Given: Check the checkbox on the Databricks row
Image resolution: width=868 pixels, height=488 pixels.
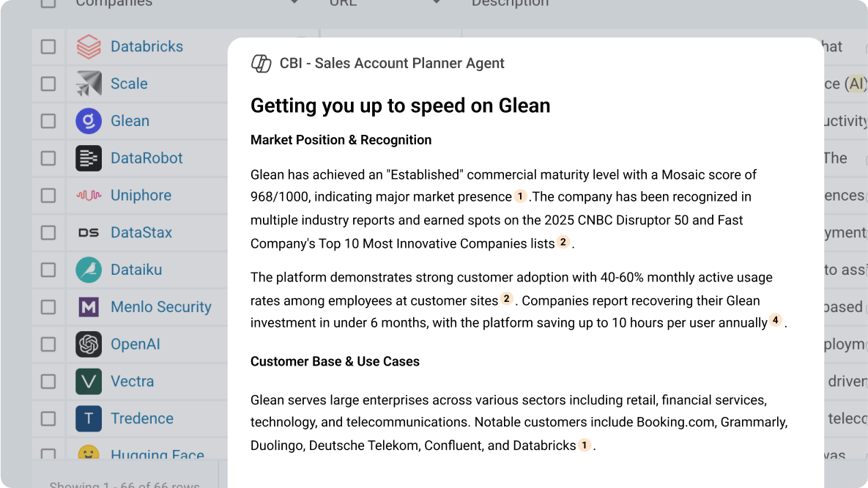Looking at the screenshot, I should pyautogui.click(x=49, y=46).
